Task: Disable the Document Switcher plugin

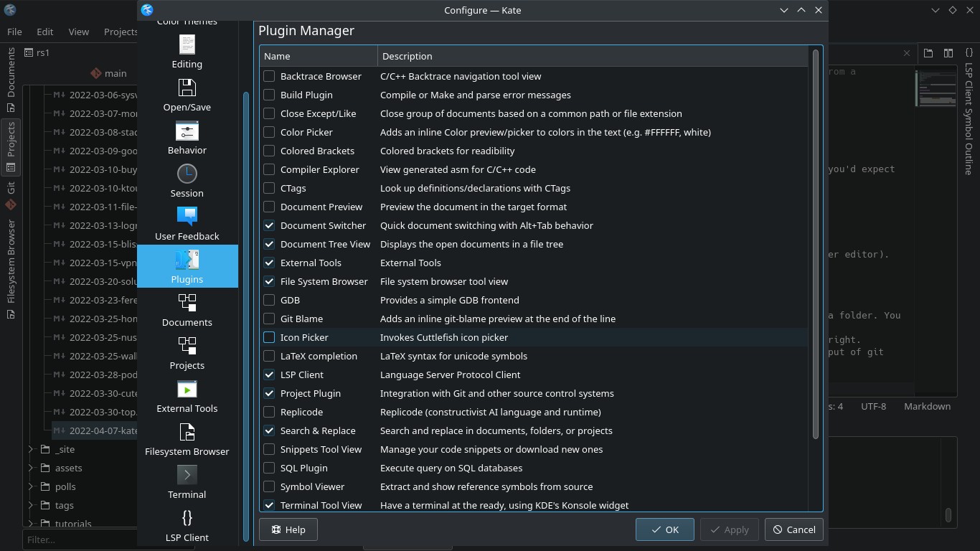Action: [x=269, y=225]
